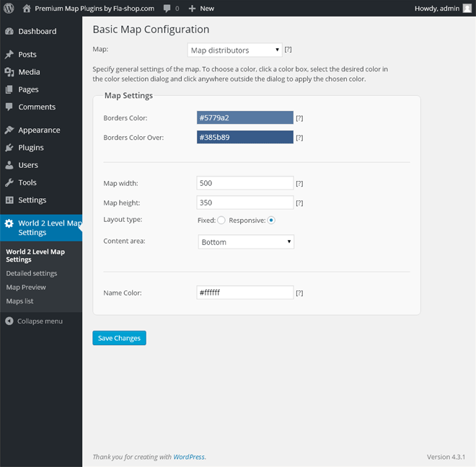Viewport: 476px width, 467px height.
Task: Click the plus New icon
Action: [192, 9]
